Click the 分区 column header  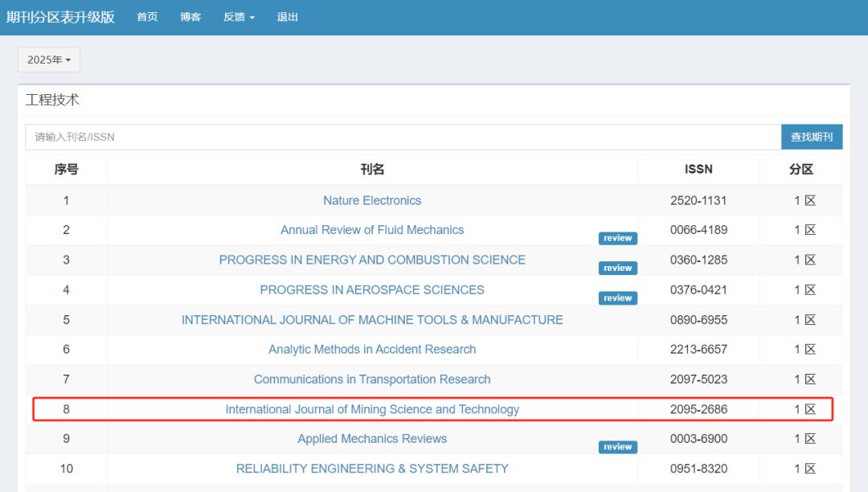point(801,170)
